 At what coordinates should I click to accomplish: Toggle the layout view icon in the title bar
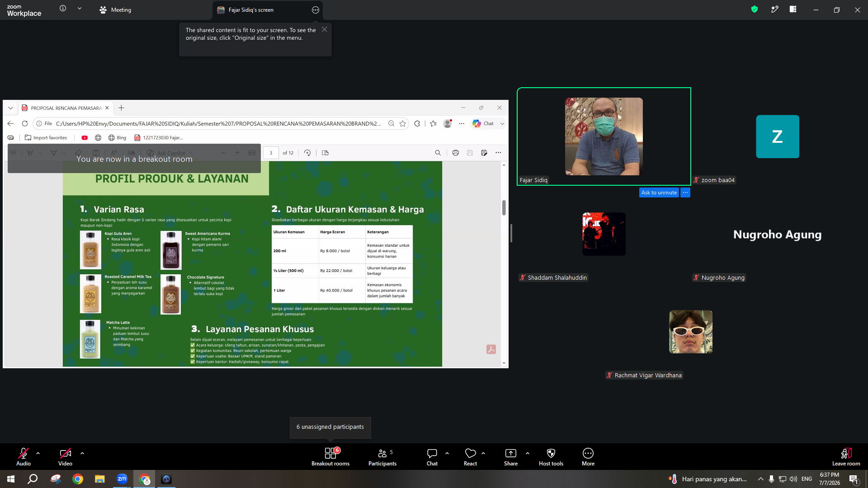(x=793, y=9)
